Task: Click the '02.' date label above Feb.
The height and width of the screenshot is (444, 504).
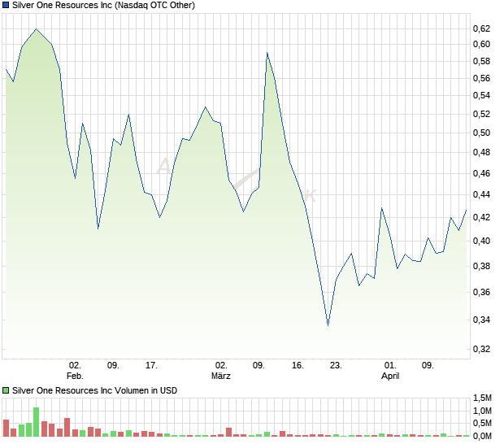Action: tap(75, 366)
